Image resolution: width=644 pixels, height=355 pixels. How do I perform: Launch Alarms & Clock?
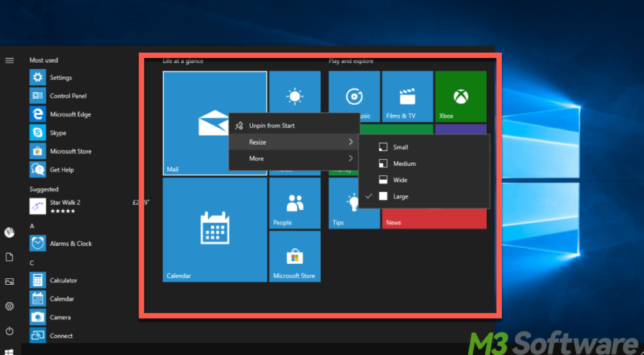click(61, 243)
